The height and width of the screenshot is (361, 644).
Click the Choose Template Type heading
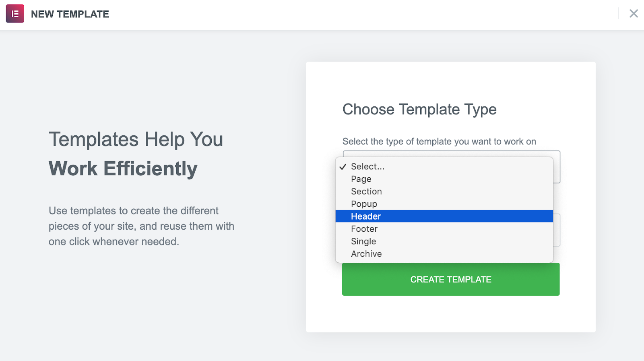pos(419,110)
